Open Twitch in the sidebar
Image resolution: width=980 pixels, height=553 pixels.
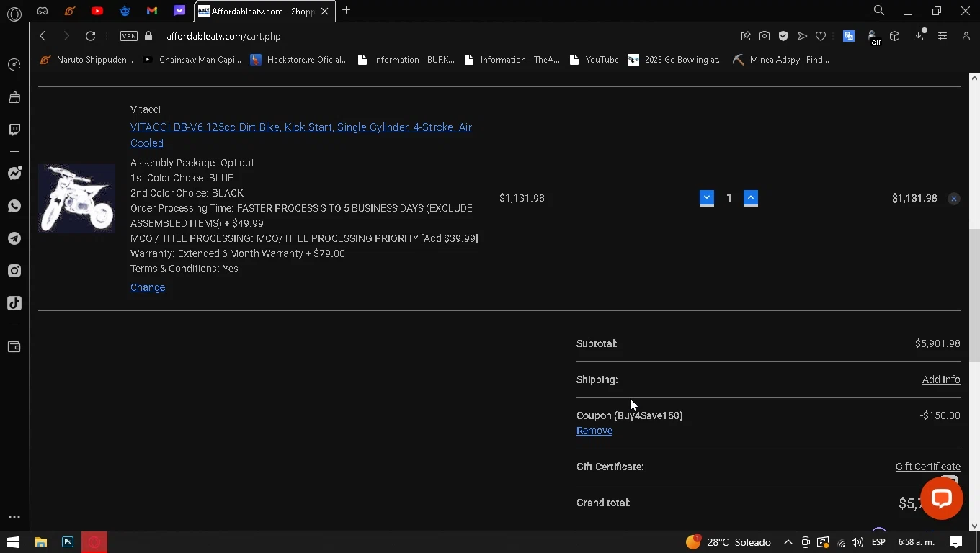[x=14, y=130]
